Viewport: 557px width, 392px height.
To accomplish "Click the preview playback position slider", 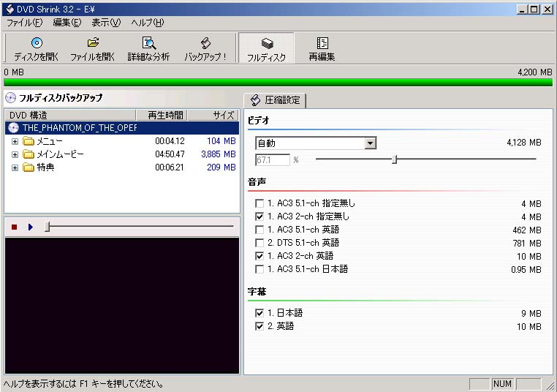I will tap(48, 227).
